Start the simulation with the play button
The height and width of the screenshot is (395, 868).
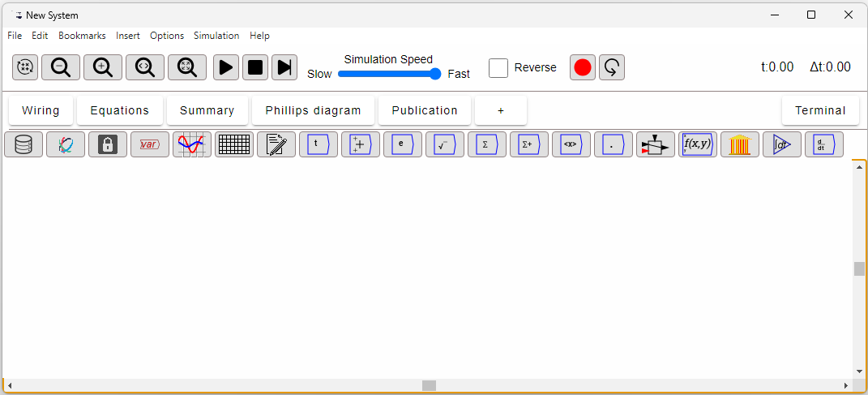point(226,67)
